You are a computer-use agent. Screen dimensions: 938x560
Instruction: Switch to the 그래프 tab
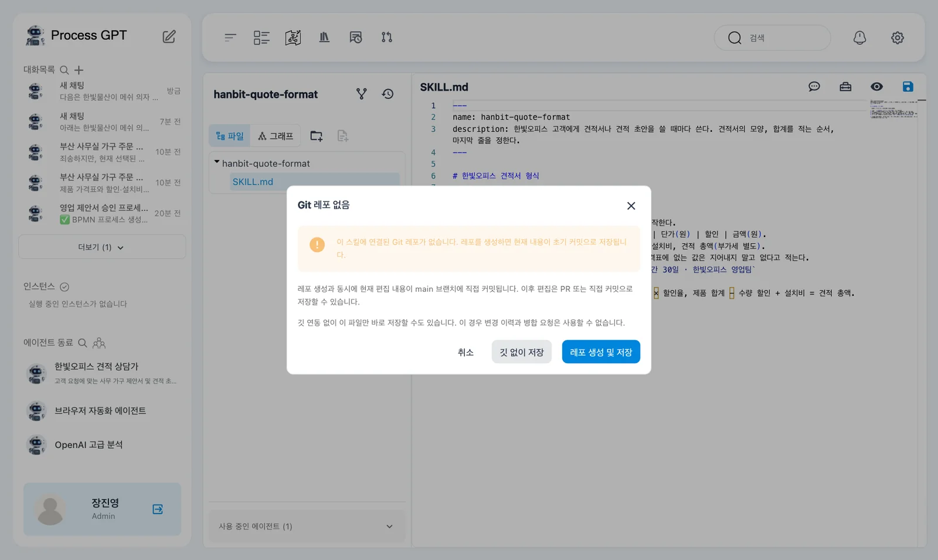[x=276, y=136]
